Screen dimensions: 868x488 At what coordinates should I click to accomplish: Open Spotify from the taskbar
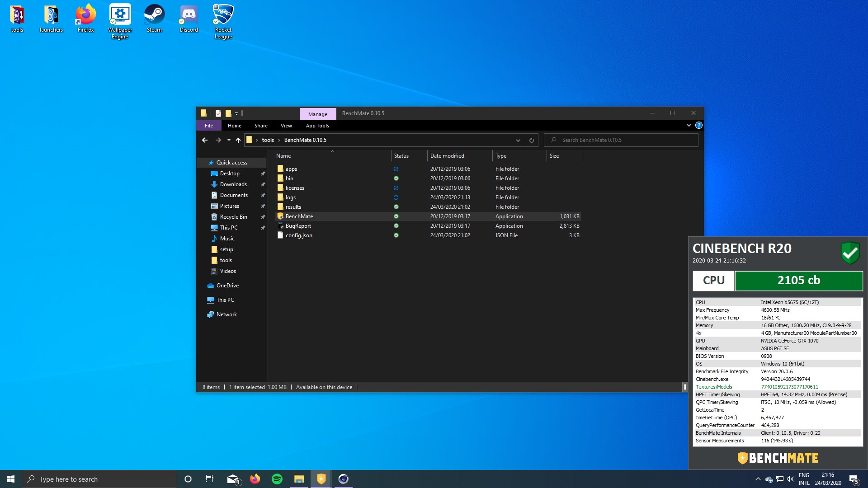(x=277, y=479)
